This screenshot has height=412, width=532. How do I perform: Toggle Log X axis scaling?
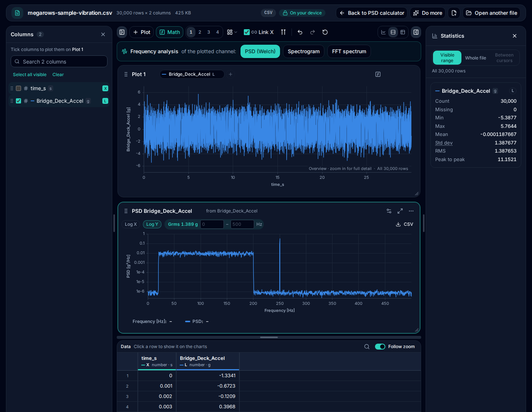click(131, 224)
